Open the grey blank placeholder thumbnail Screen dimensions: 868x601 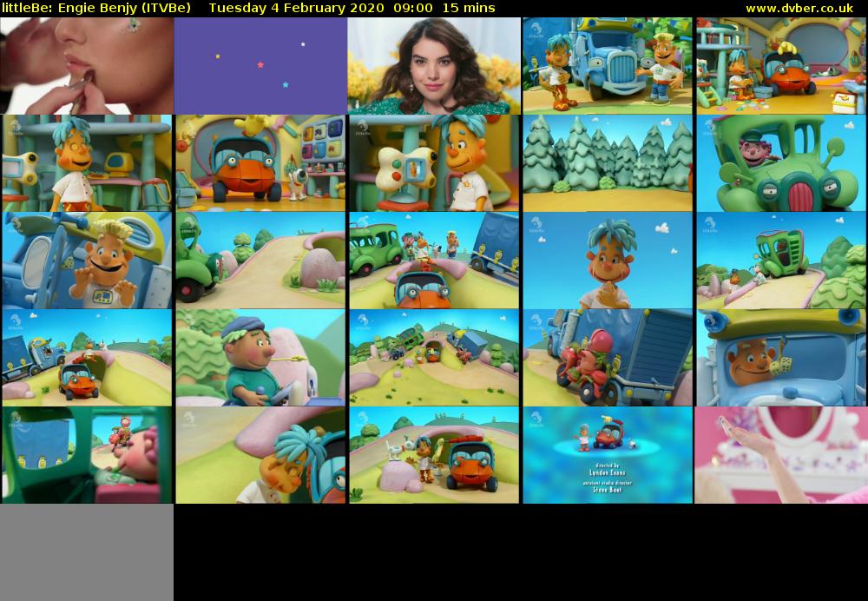[87, 553]
